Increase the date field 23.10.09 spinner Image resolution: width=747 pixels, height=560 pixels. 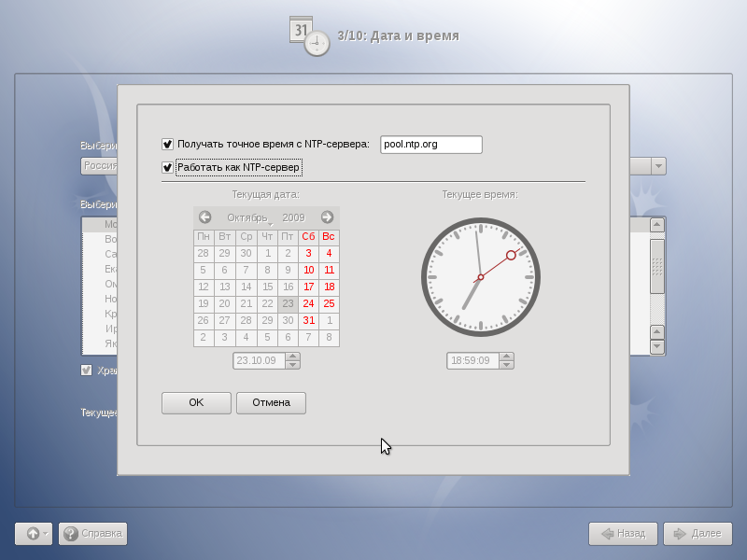click(x=293, y=357)
